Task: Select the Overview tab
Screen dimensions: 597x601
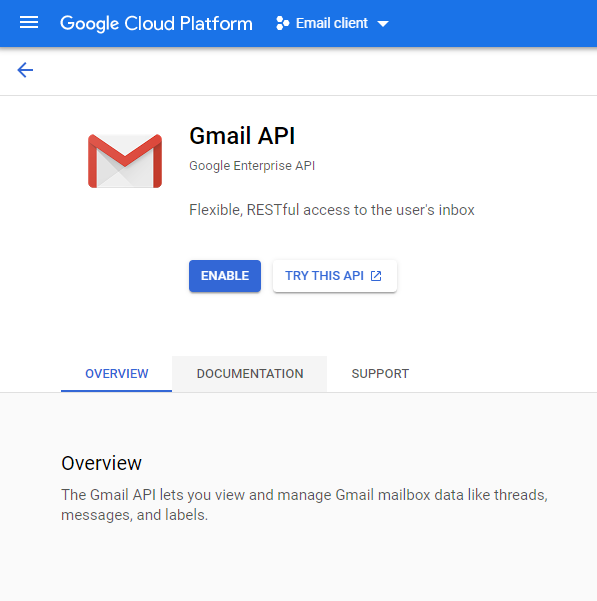Action: click(116, 374)
